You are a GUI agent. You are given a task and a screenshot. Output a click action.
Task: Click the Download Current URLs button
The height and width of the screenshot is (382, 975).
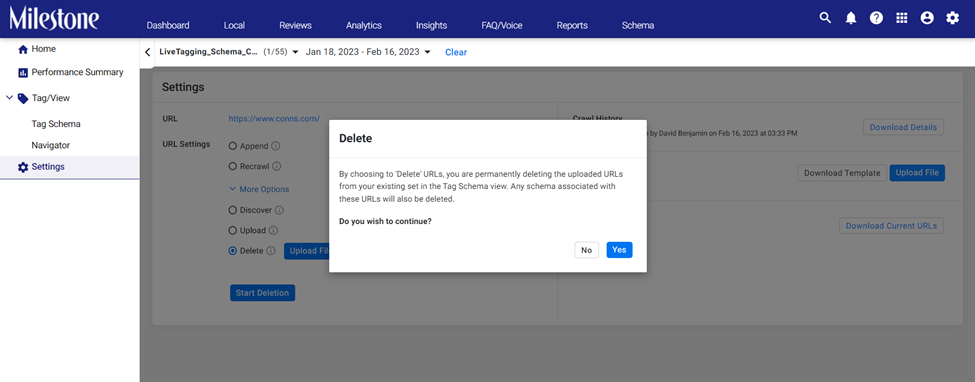892,226
